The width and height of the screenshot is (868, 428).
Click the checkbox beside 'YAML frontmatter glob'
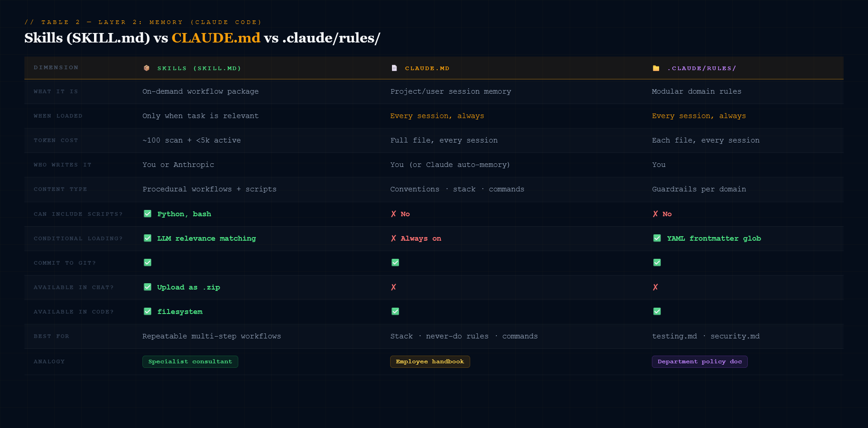click(657, 238)
